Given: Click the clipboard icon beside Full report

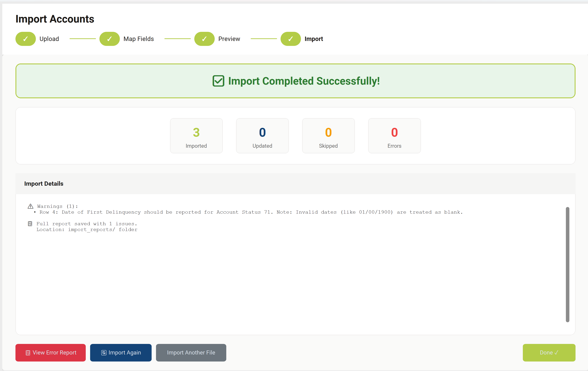Looking at the screenshot, I should (x=30, y=224).
